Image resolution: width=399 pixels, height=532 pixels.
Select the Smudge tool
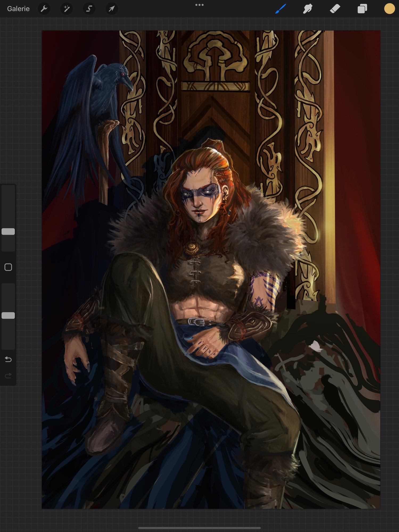(308, 9)
